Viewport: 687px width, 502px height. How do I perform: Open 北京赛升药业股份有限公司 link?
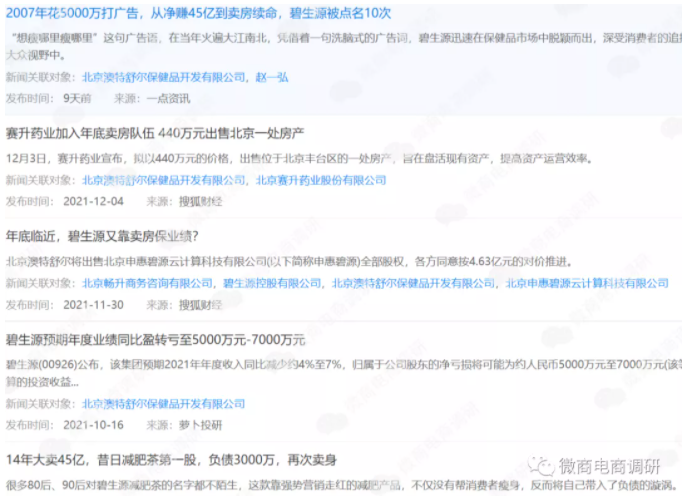321,180
